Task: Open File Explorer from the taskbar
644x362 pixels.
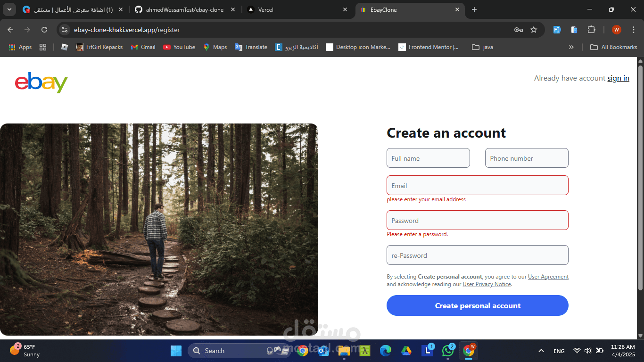Action: click(344, 351)
